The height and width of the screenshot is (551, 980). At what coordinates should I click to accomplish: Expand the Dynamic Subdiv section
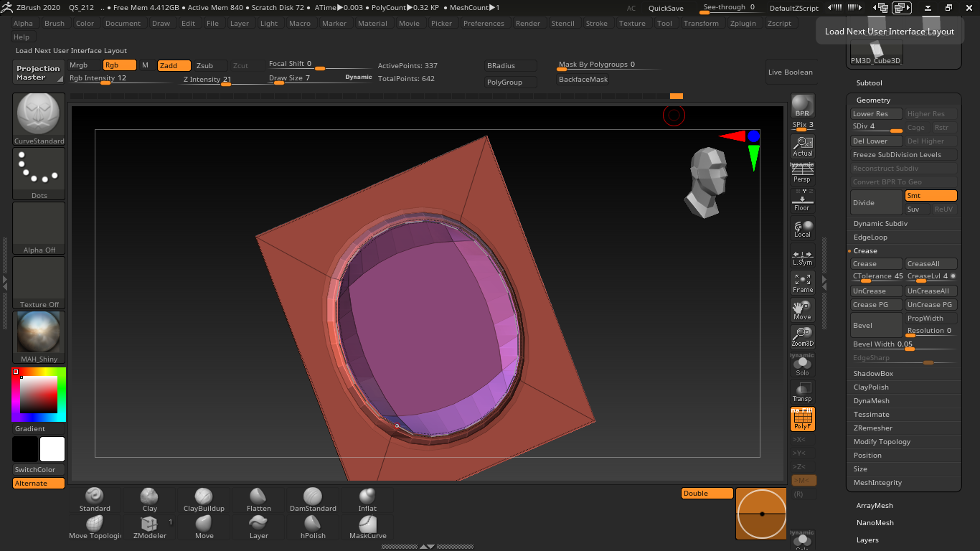click(880, 224)
